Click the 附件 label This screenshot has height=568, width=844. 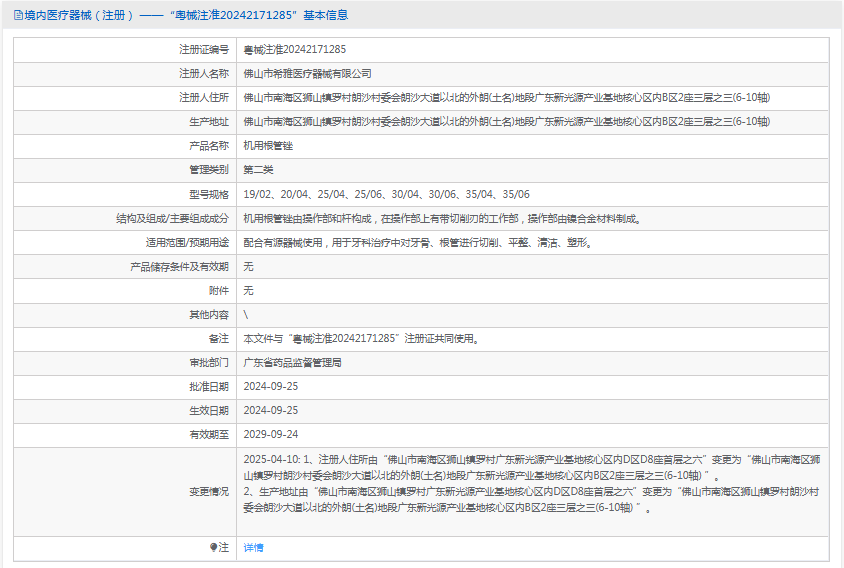point(219,291)
